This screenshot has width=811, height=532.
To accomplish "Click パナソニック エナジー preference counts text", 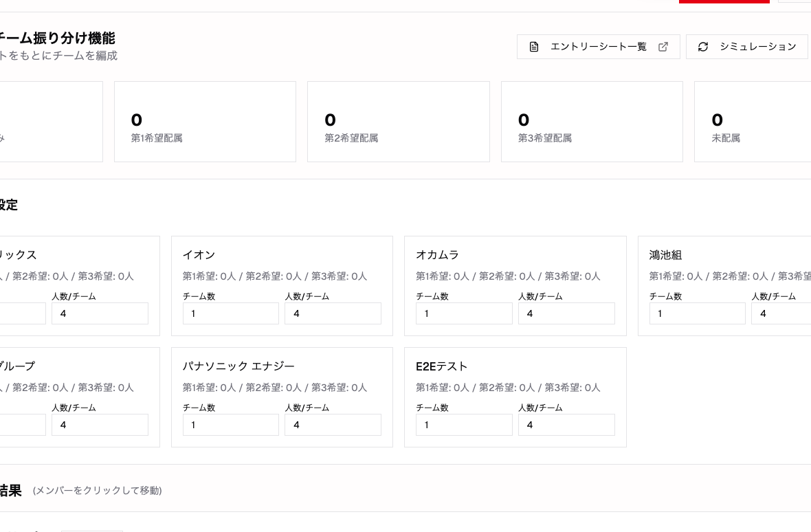I will (x=275, y=387).
